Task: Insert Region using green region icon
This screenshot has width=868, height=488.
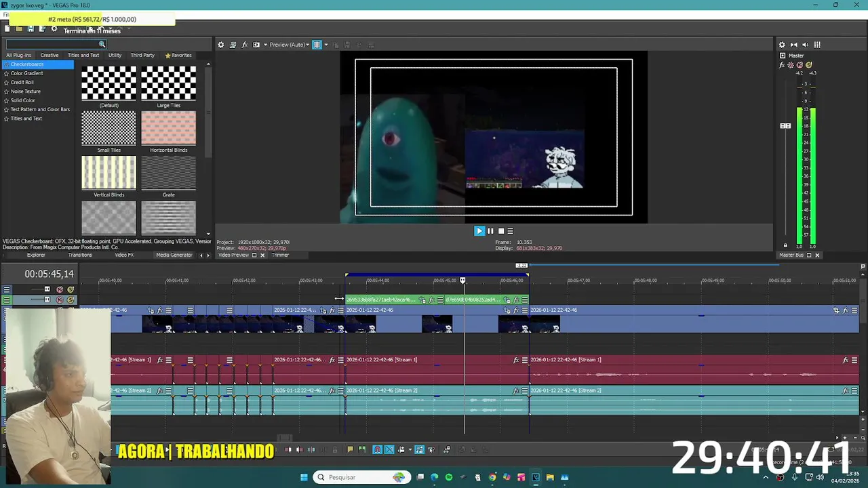Action: (362, 449)
